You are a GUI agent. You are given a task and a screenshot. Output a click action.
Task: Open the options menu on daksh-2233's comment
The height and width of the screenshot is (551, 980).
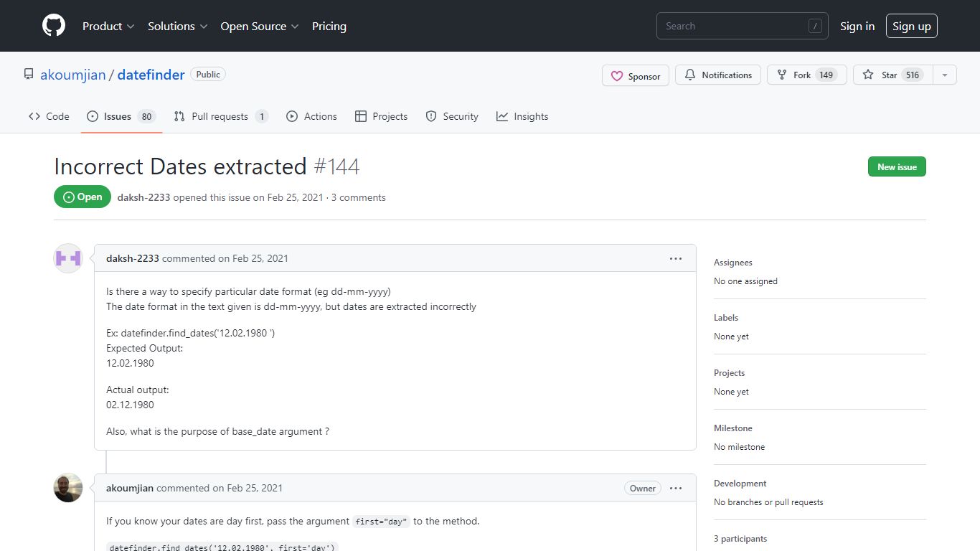point(676,258)
